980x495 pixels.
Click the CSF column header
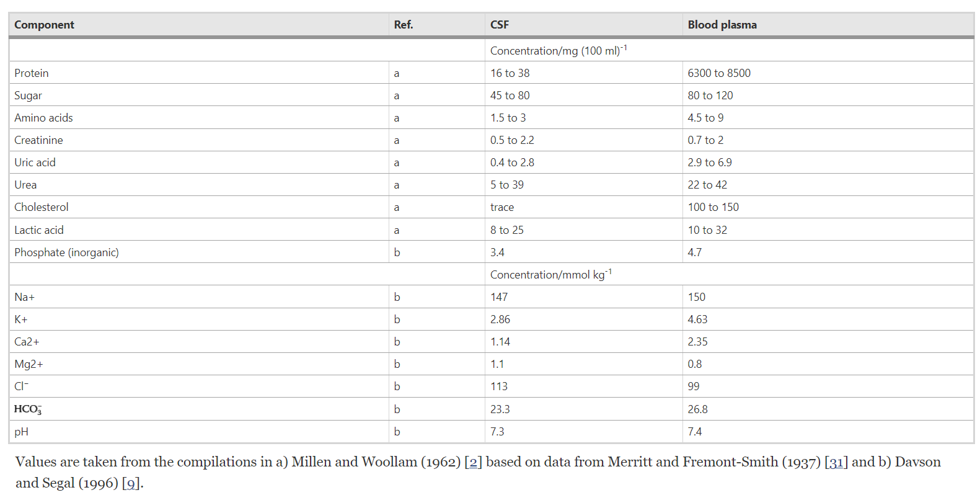pos(499,25)
